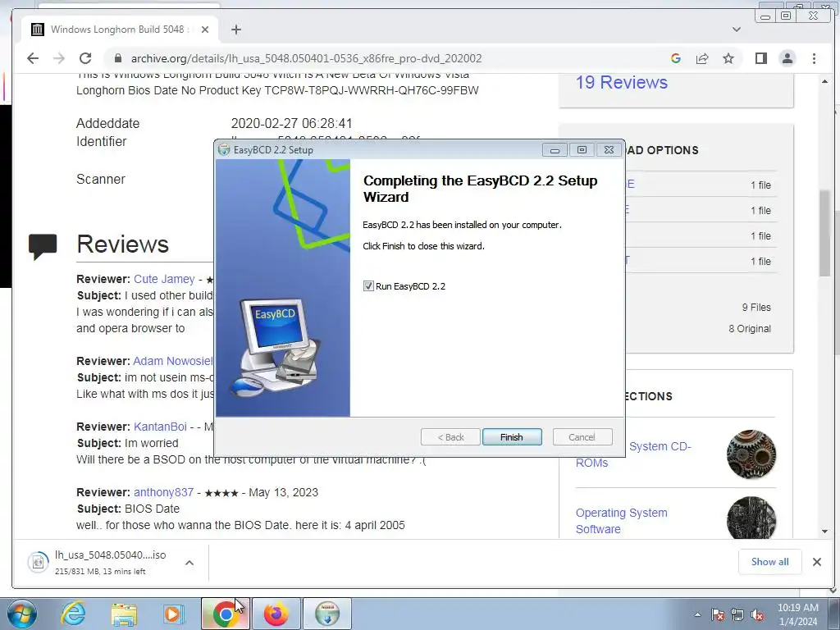Click Show all downloads button

point(769,562)
